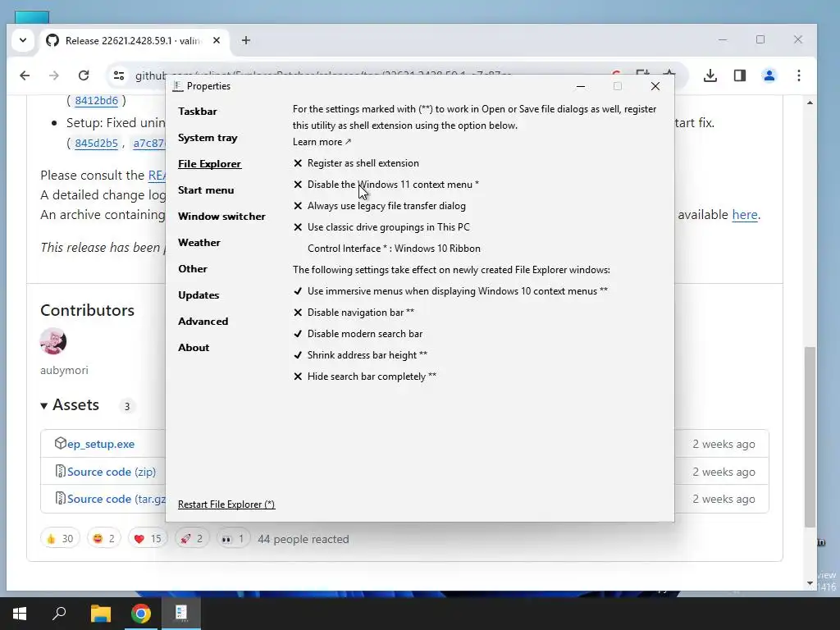Open the Taskbar settings section

197,112
